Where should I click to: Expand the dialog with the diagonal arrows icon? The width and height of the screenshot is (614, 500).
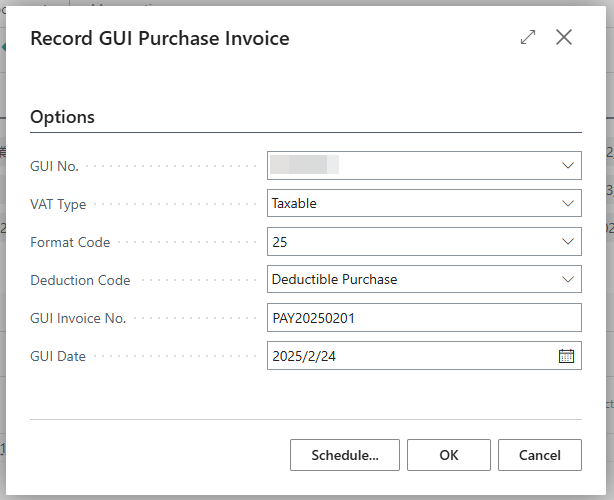(x=528, y=38)
